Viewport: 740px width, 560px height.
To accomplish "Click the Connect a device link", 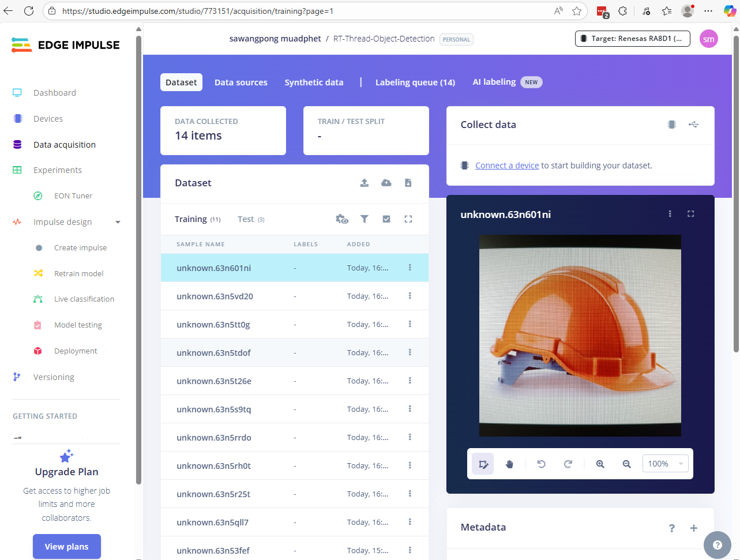I will tap(506, 166).
